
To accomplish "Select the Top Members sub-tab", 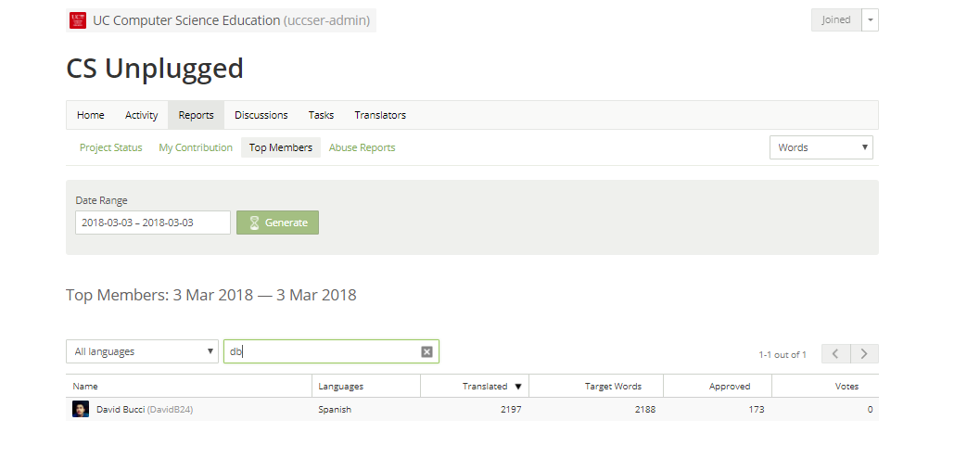I will (281, 147).
